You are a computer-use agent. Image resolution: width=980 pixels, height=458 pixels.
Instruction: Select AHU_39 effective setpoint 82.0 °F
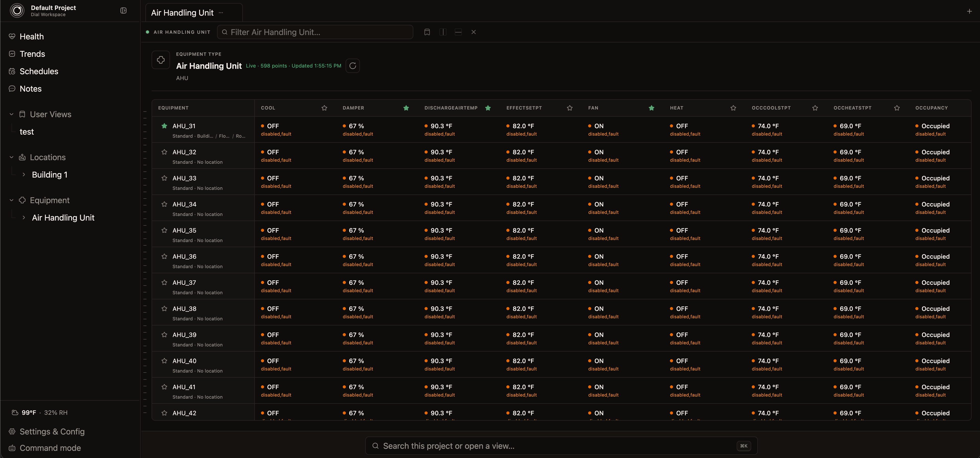point(523,335)
